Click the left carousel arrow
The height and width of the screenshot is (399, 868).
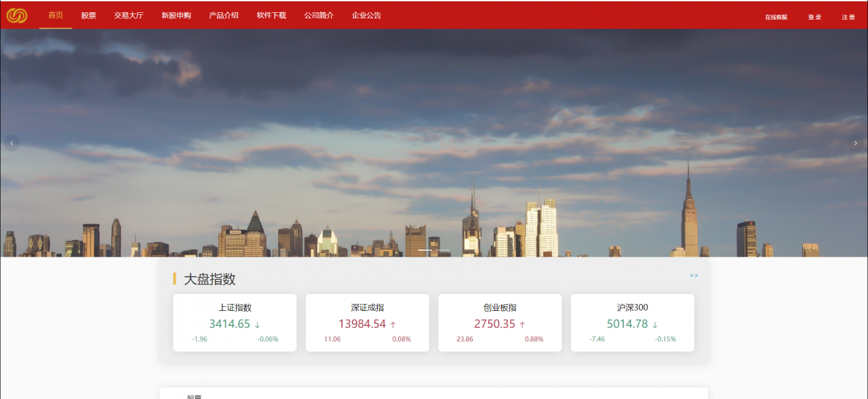tap(12, 142)
